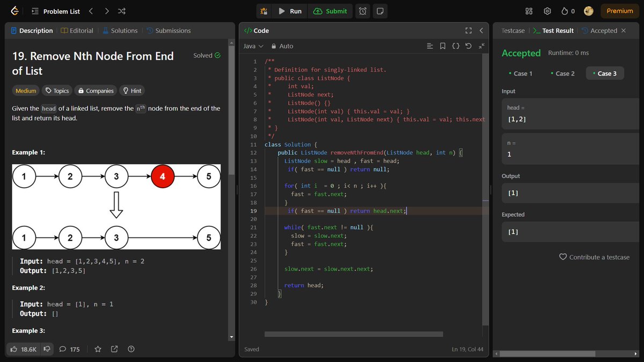
Task: Switch to the Editorial tab
Action: pos(77,31)
